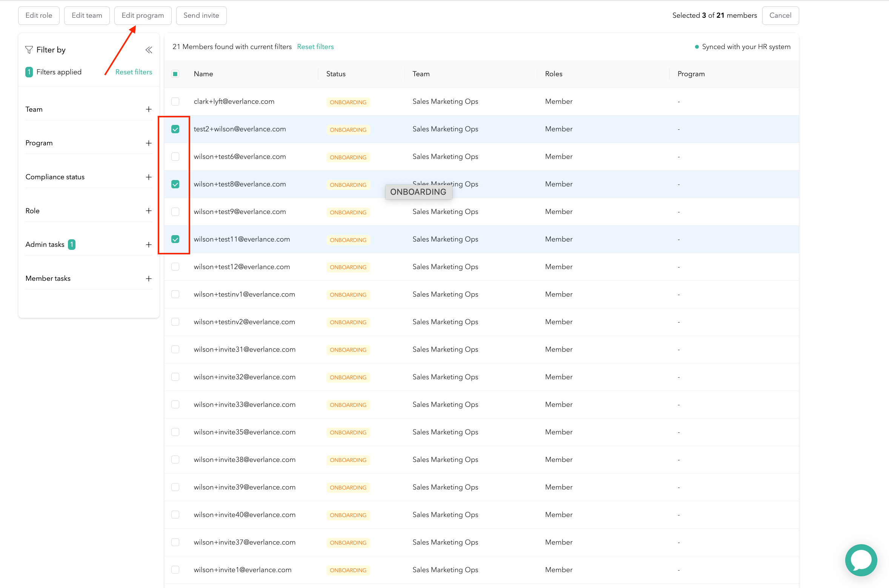Expand the Program filter section
This screenshot has width=889, height=588.
(149, 143)
